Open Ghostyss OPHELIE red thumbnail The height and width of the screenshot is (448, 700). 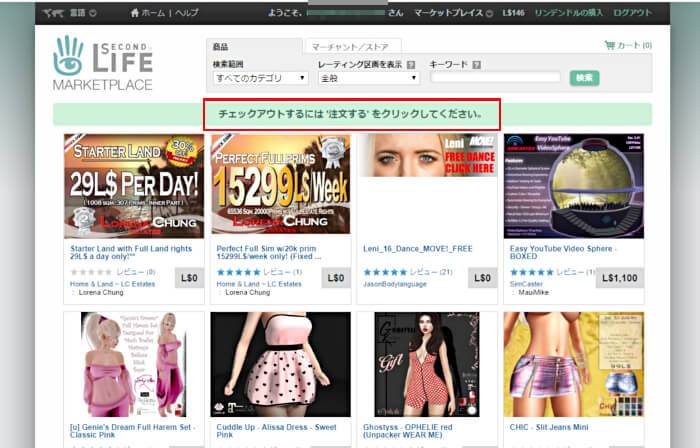click(427, 365)
